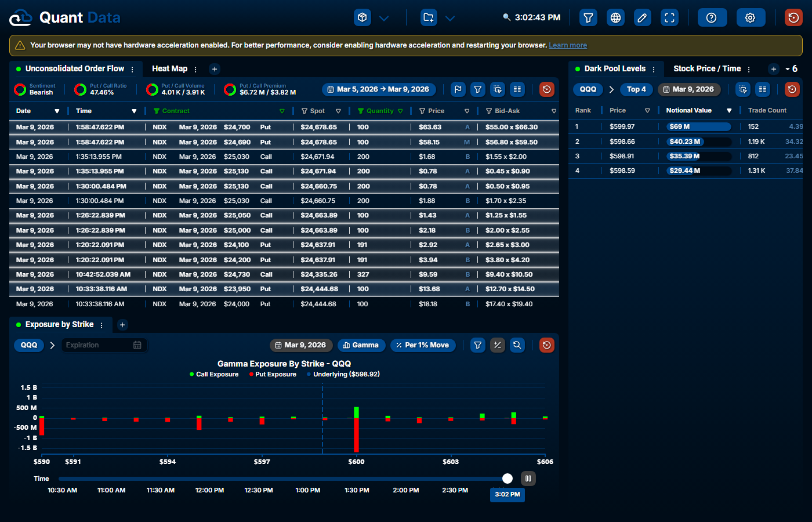The width and height of the screenshot is (812, 522).
Task: Click the Time slider handle
Action: (507, 478)
